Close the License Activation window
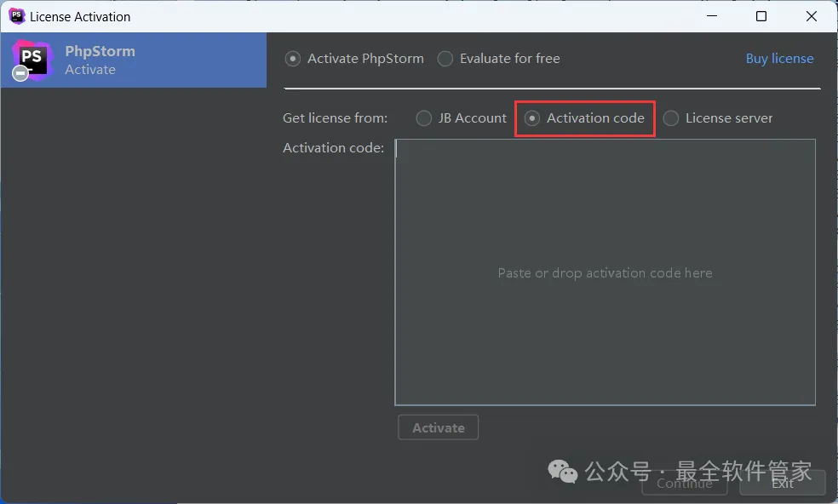838x504 pixels. click(x=812, y=16)
